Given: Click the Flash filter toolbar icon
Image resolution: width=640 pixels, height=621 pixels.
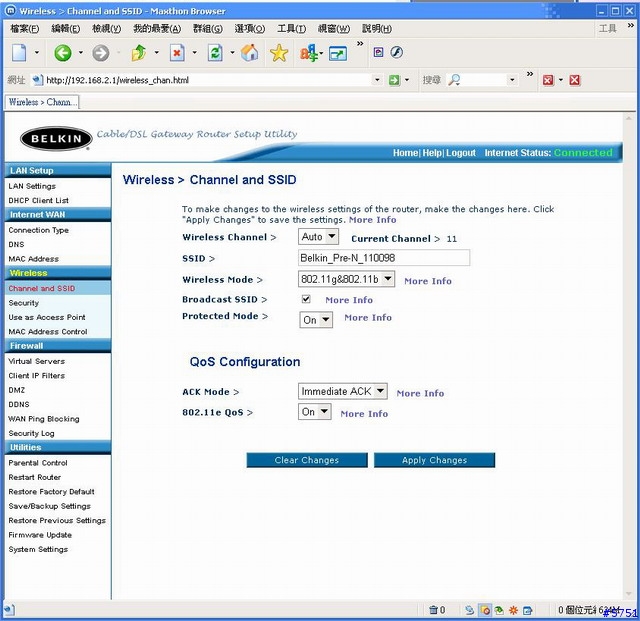Looking at the screenshot, I should tap(396, 52).
